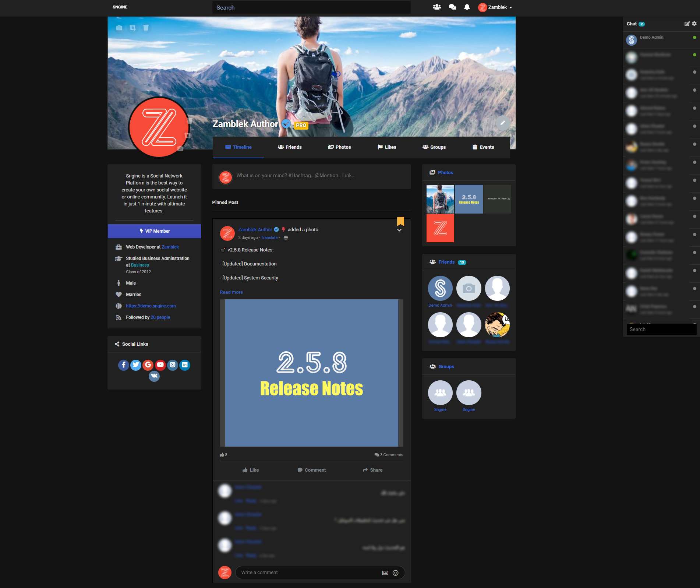
Task: Open comment emoji picker icon
Action: [396, 573]
